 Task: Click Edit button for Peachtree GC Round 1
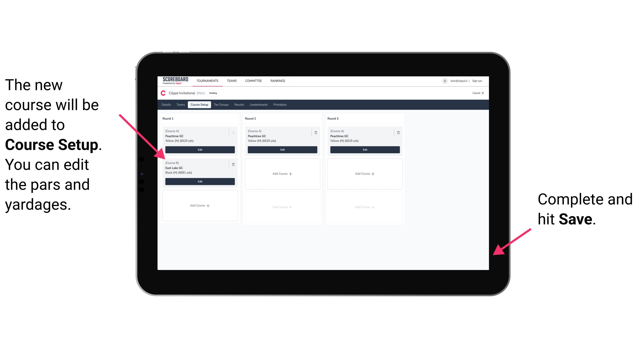(200, 150)
